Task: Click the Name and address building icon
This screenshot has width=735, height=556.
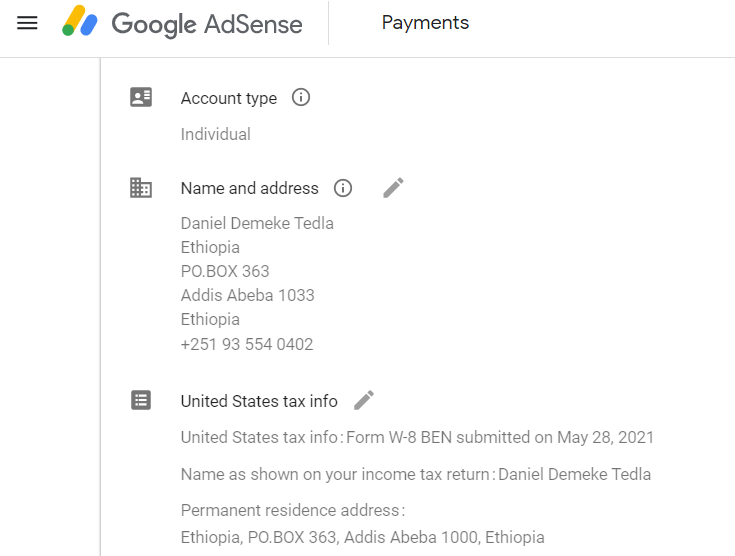Action: click(x=141, y=188)
